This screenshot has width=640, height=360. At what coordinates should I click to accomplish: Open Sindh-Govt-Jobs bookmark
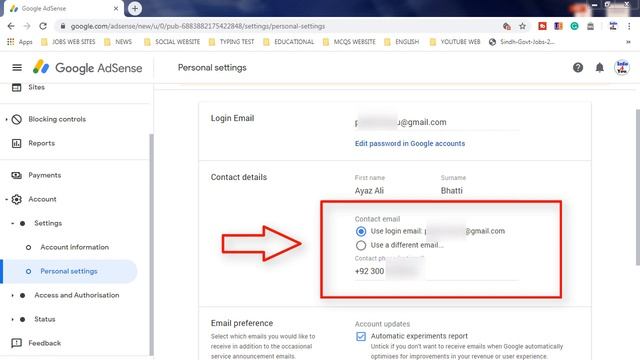tap(522, 42)
